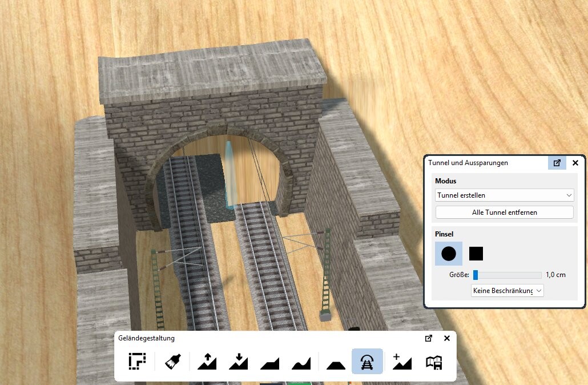Select the terrain ramp slope tool
This screenshot has height=385, width=588.
coord(270,362)
